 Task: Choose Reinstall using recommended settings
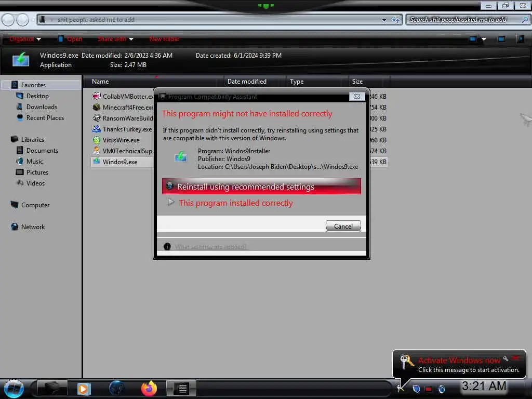(261, 187)
